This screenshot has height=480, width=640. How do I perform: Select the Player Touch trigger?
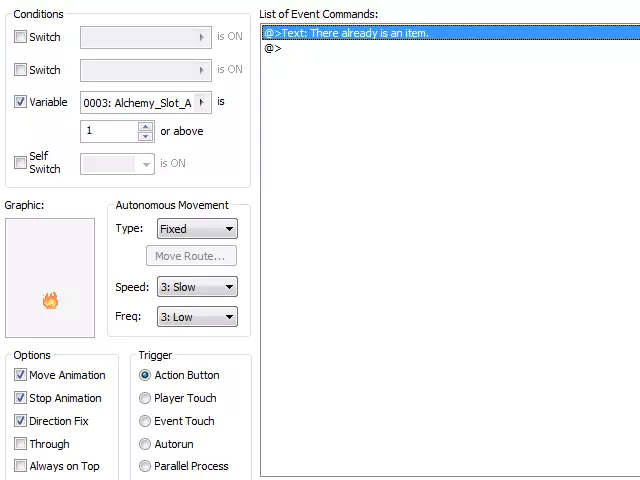click(x=145, y=398)
